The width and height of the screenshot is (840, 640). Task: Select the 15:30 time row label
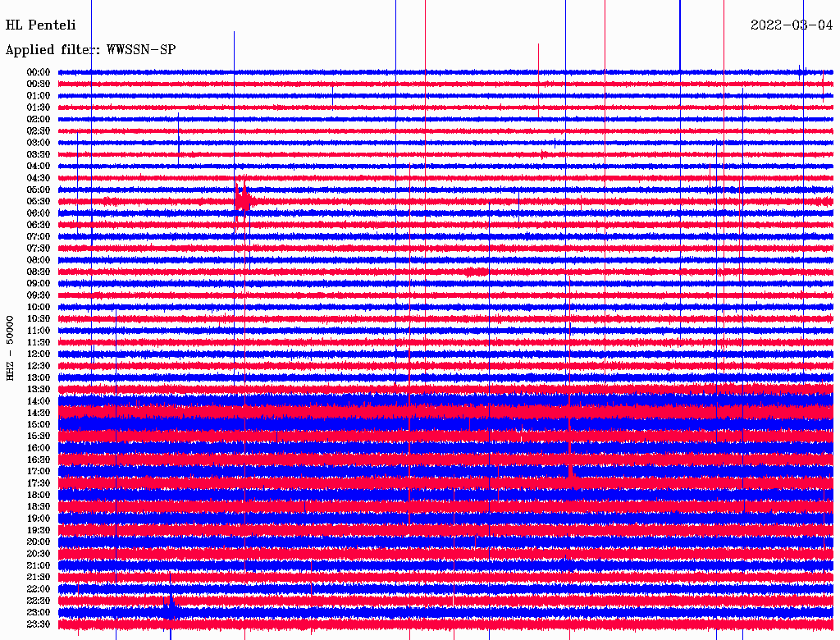tap(39, 437)
